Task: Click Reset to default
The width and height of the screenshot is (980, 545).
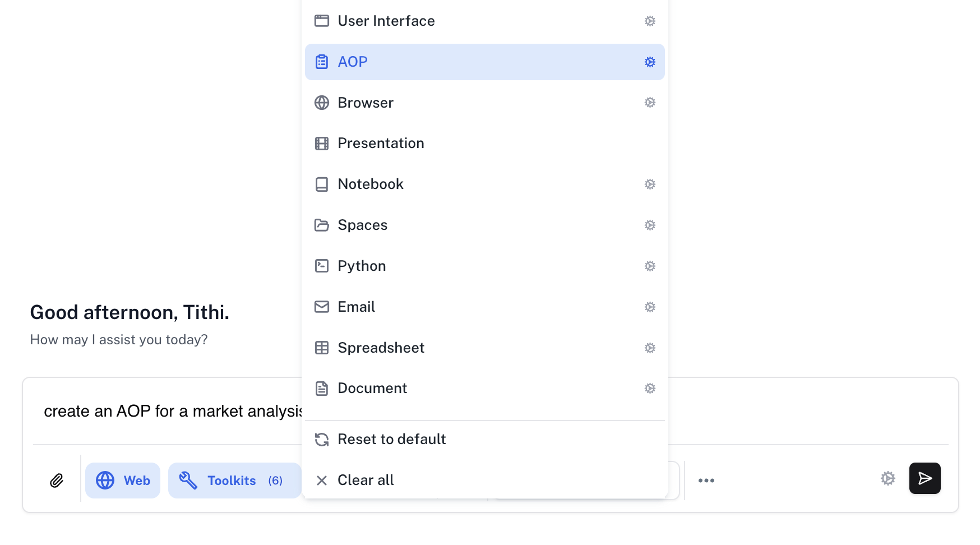Action: [391, 440]
